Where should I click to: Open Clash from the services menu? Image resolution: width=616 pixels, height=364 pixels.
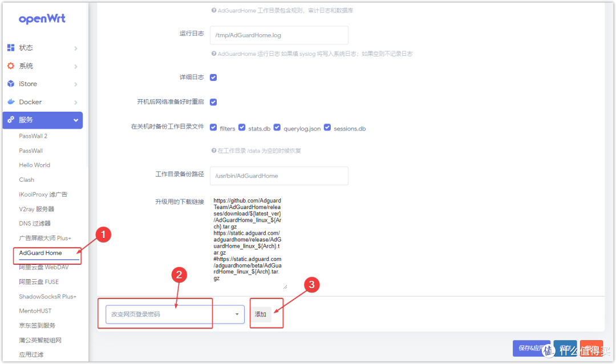click(26, 179)
